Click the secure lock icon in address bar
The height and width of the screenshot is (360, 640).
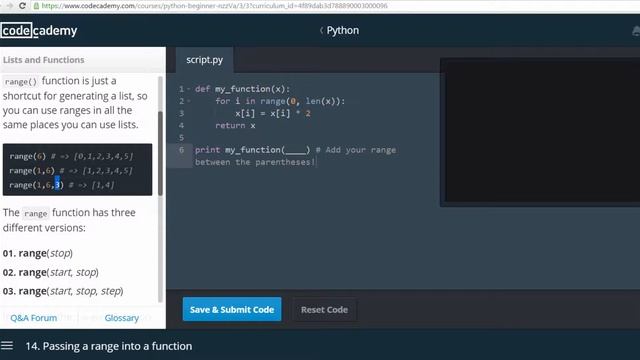tap(36, 6)
